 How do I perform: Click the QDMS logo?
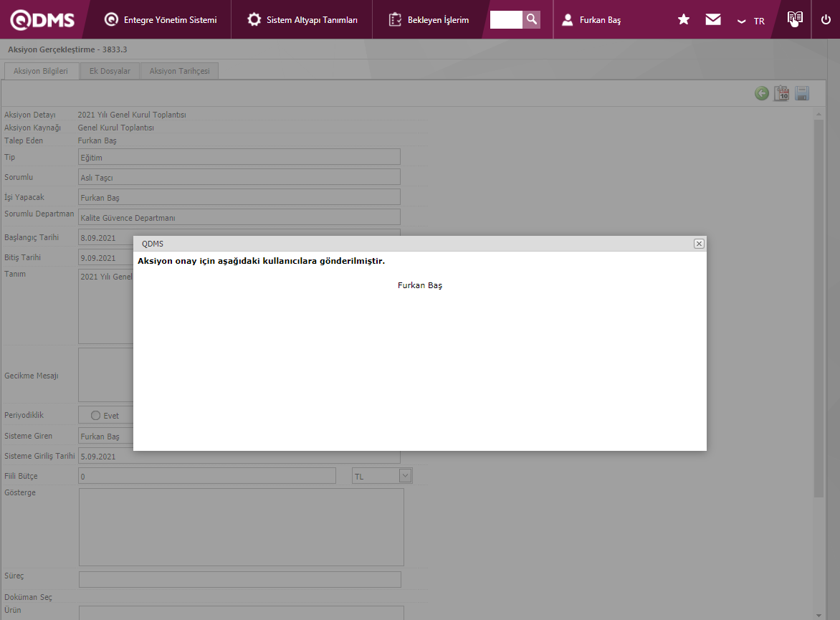pyautogui.click(x=42, y=20)
